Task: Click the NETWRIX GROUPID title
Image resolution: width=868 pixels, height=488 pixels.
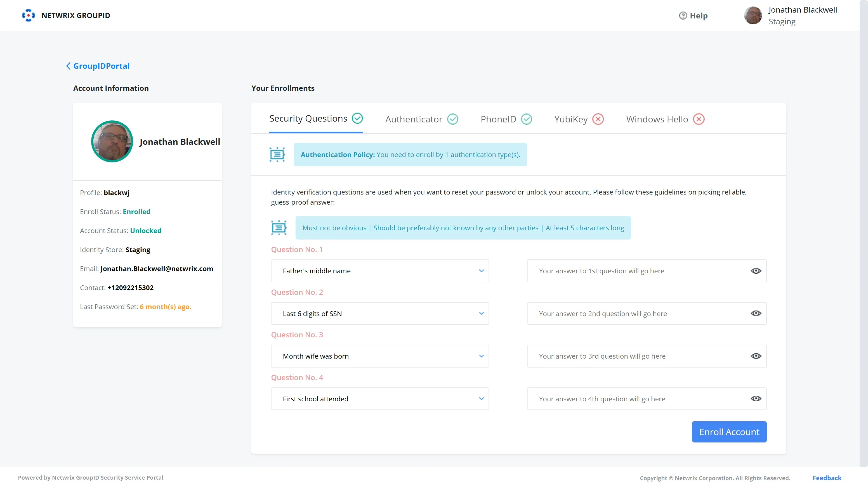Action: pos(76,15)
